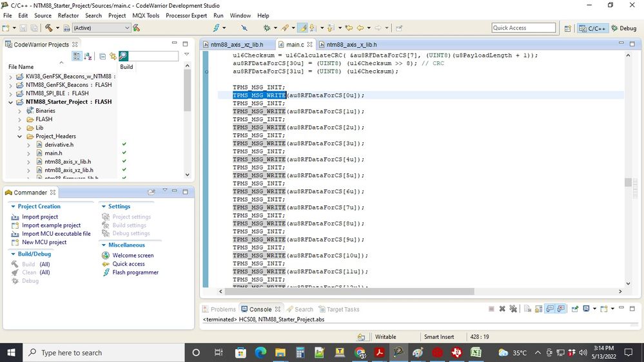
Task: Toggle Show Console When Standard Out Changes
Action: coord(549,309)
